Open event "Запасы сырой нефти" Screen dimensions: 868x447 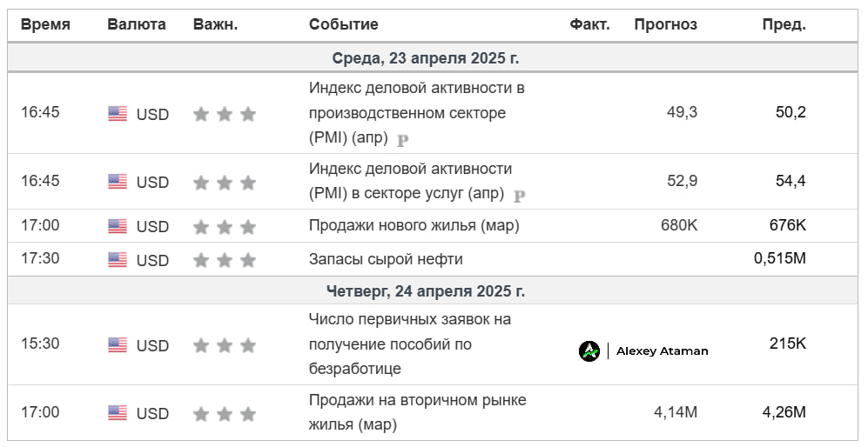pyautogui.click(x=386, y=259)
